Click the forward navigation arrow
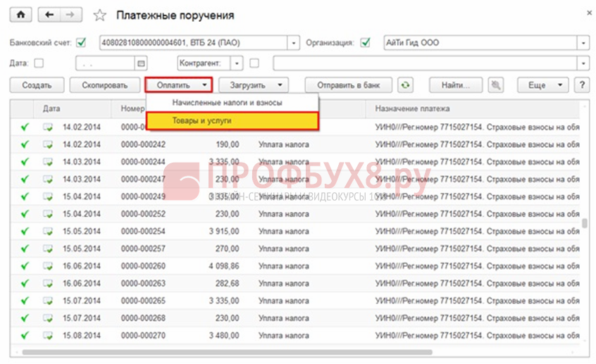This screenshot has height=364, width=596. [x=70, y=15]
